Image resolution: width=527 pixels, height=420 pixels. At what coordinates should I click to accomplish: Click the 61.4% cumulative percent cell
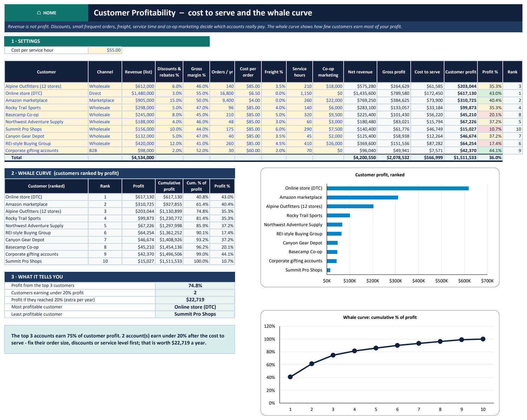click(196, 204)
